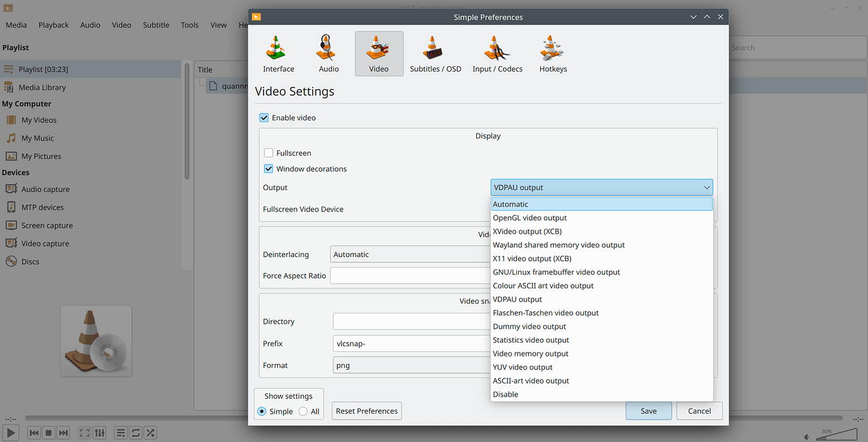Open the Hotkeys preferences section
This screenshot has width=868, height=442.
[x=552, y=54]
